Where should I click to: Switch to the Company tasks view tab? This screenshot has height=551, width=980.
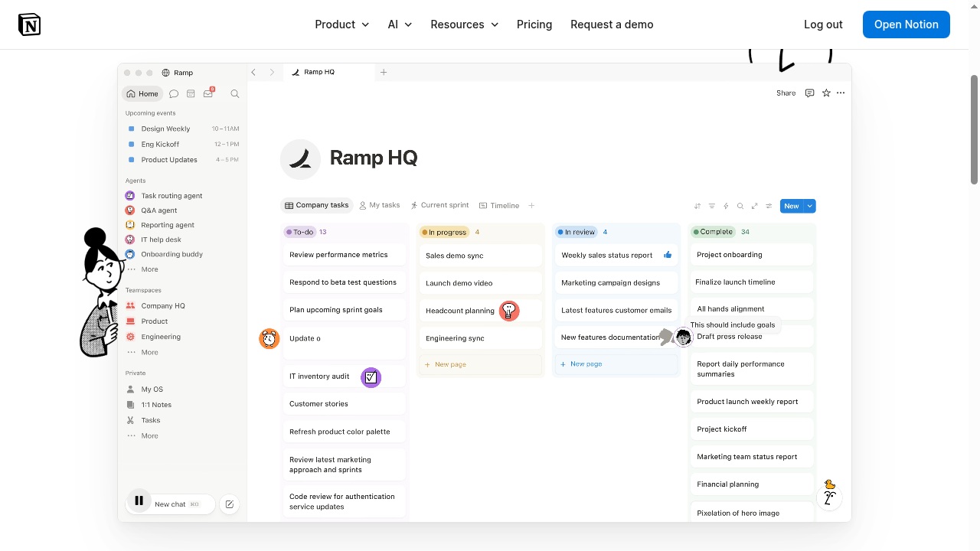(316, 205)
